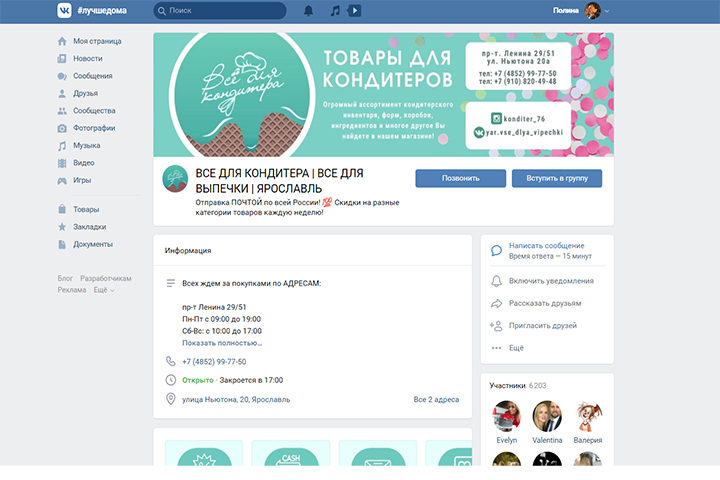The image size is (720, 480).
Task: Open member Валерия's avatar
Action: [588, 416]
